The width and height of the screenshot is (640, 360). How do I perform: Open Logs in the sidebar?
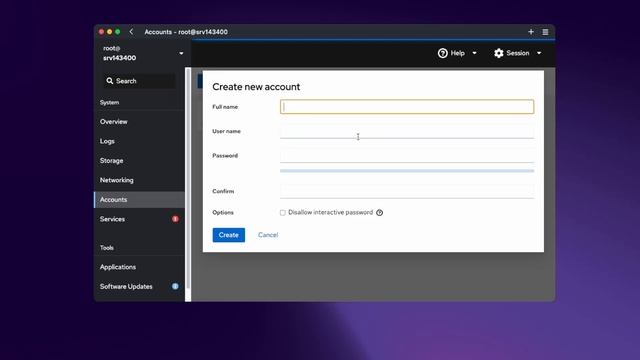(139, 141)
